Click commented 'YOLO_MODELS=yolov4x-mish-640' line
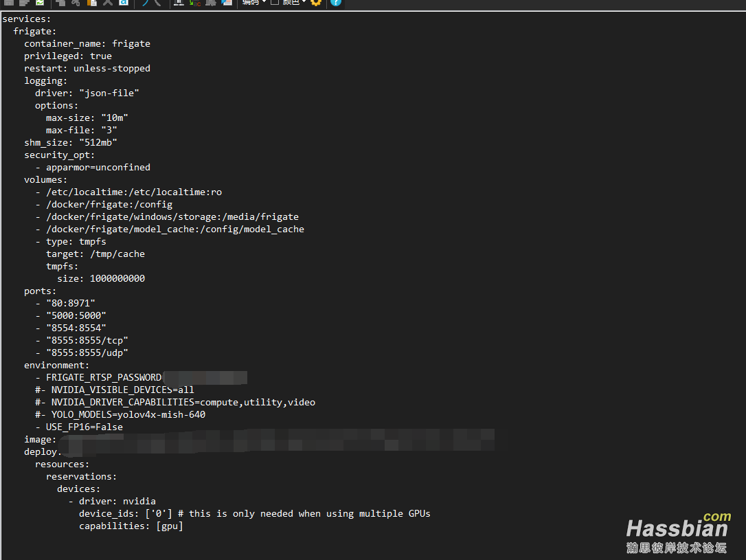This screenshot has width=746, height=560. click(120, 415)
